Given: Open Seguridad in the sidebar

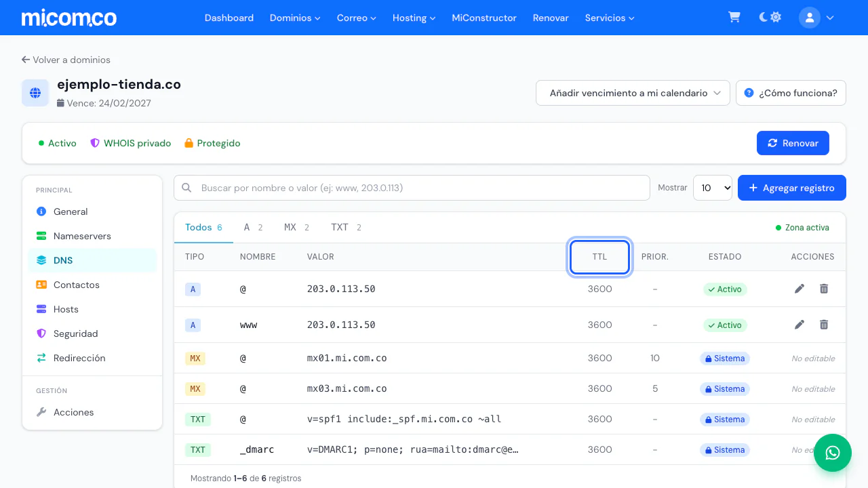Looking at the screenshot, I should tap(92, 333).
